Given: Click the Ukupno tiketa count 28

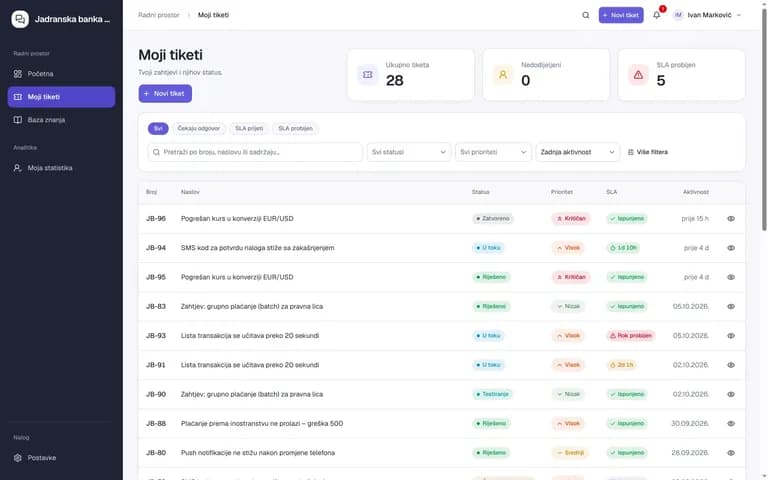Looking at the screenshot, I should [x=394, y=80].
